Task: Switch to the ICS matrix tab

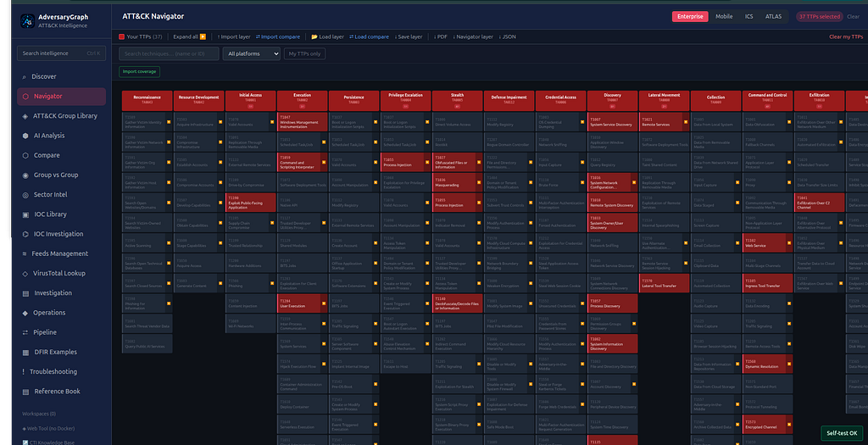Action: (x=748, y=17)
